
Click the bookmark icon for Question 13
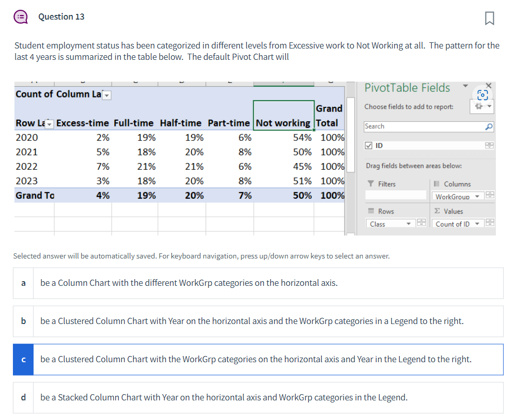click(x=489, y=18)
